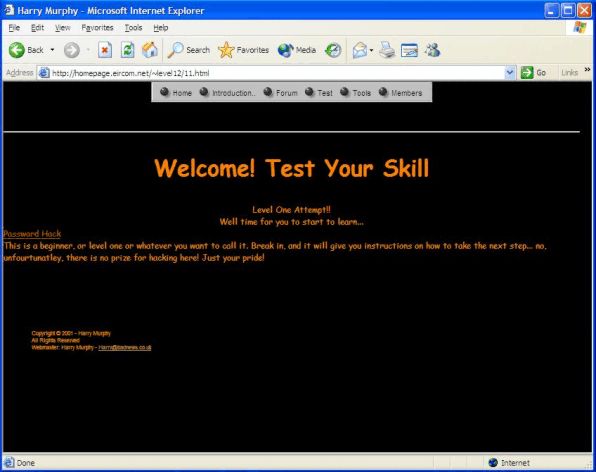Open the Back history dropdown arrow
Viewport: 596px width, 472px height.
point(52,50)
